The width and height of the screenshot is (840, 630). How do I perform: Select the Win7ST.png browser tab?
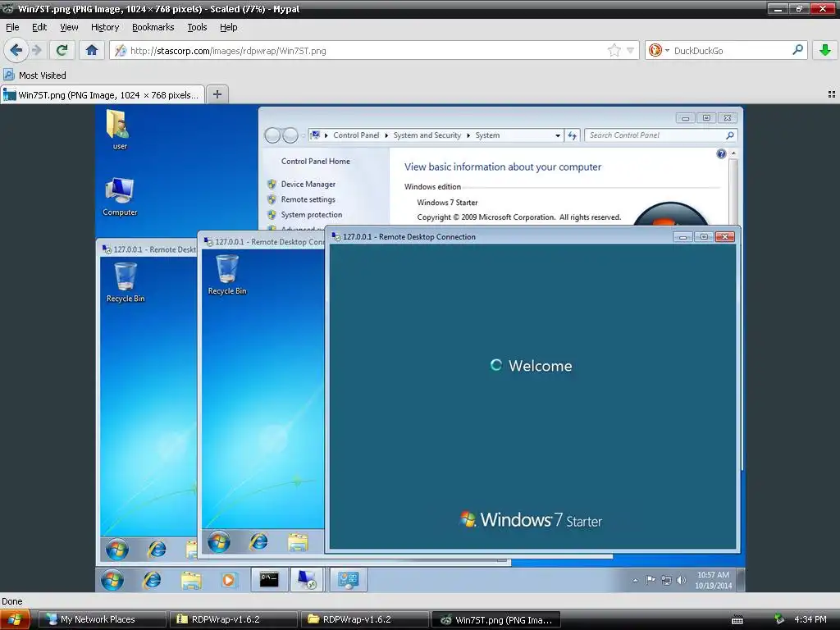102,95
